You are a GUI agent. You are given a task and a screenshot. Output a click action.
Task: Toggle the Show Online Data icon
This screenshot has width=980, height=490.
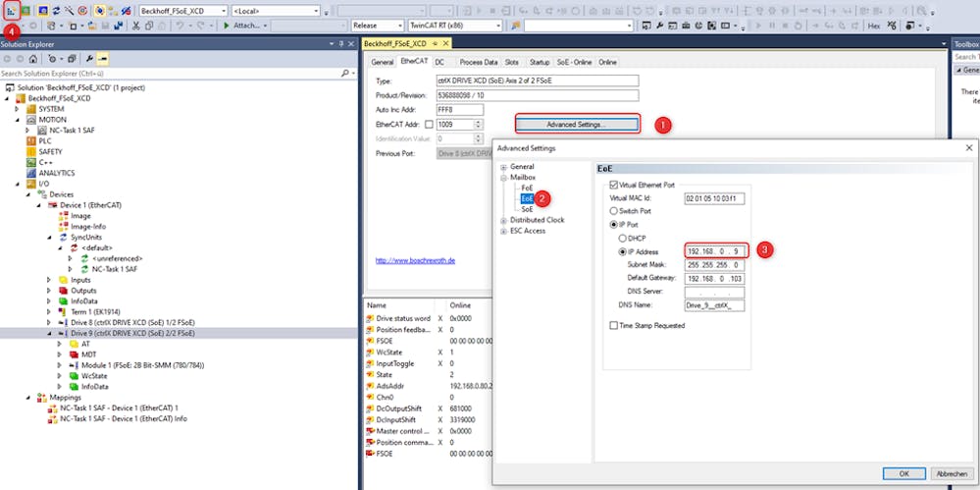100,11
